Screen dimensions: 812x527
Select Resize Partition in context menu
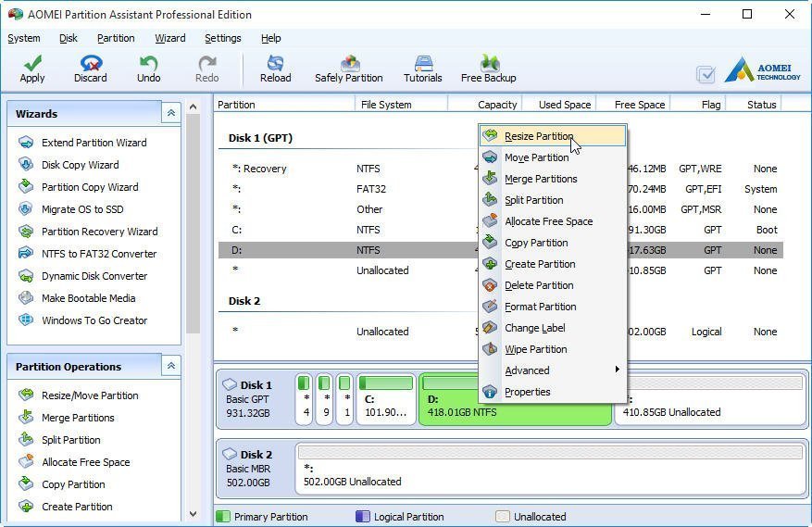coord(553,136)
